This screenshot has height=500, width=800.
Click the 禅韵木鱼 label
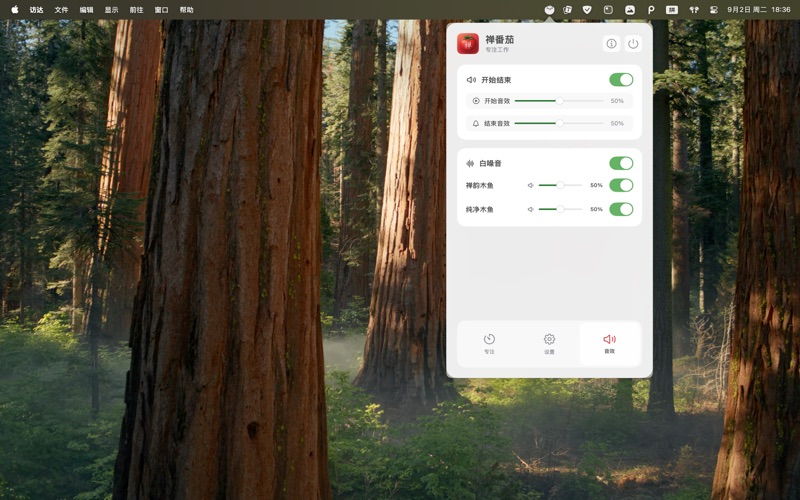(x=479, y=185)
